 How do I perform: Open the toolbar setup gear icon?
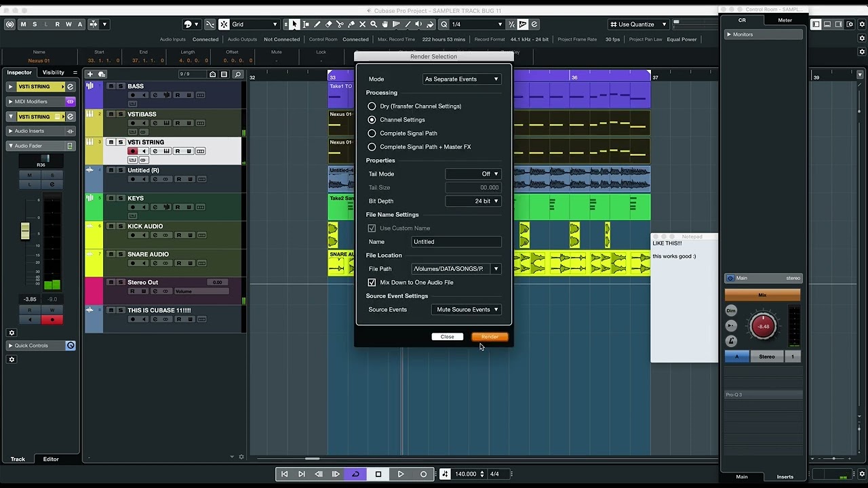(861, 24)
